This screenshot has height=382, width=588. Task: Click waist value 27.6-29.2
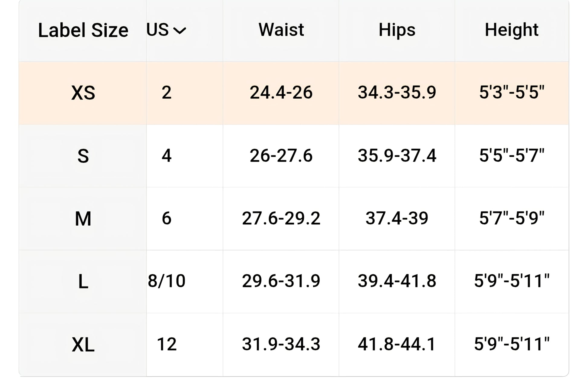281,218
